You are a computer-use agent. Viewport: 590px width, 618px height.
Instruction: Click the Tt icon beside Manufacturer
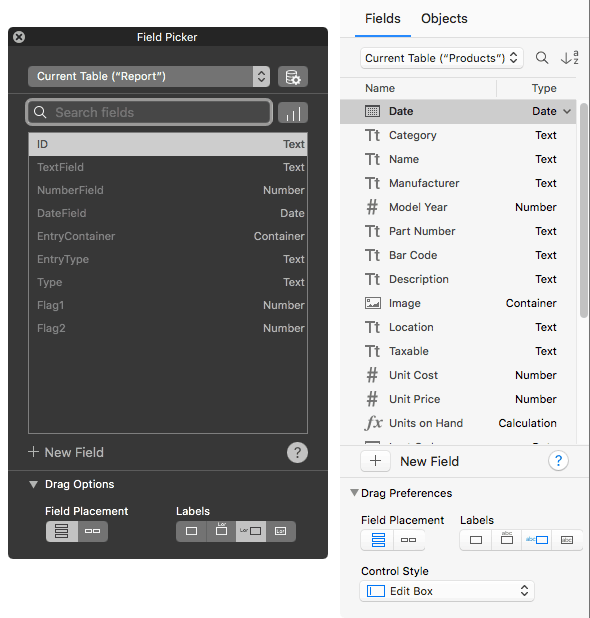[372, 183]
